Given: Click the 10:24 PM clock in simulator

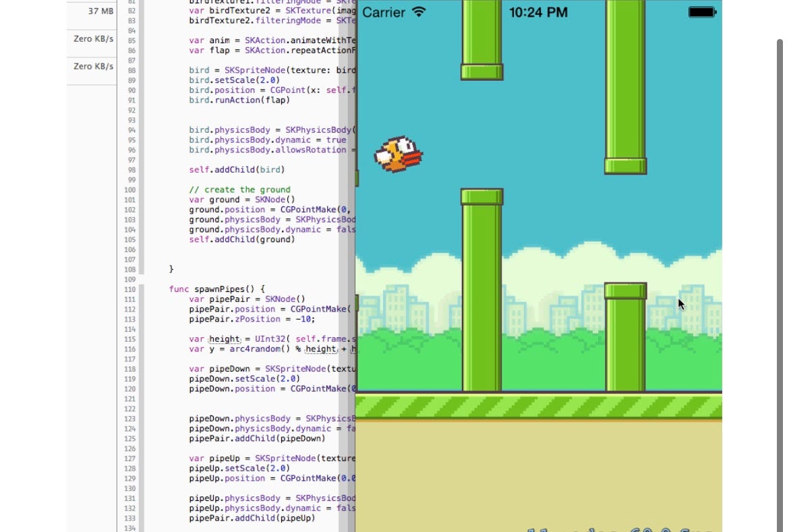Looking at the screenshot, I should click(x=538, y=13).
